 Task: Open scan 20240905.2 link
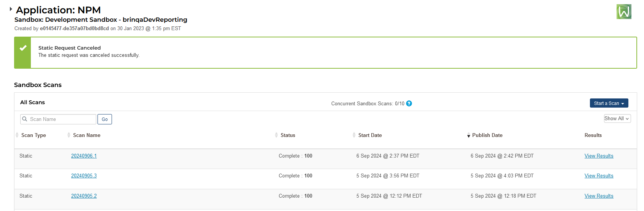(x=84, y=196)
